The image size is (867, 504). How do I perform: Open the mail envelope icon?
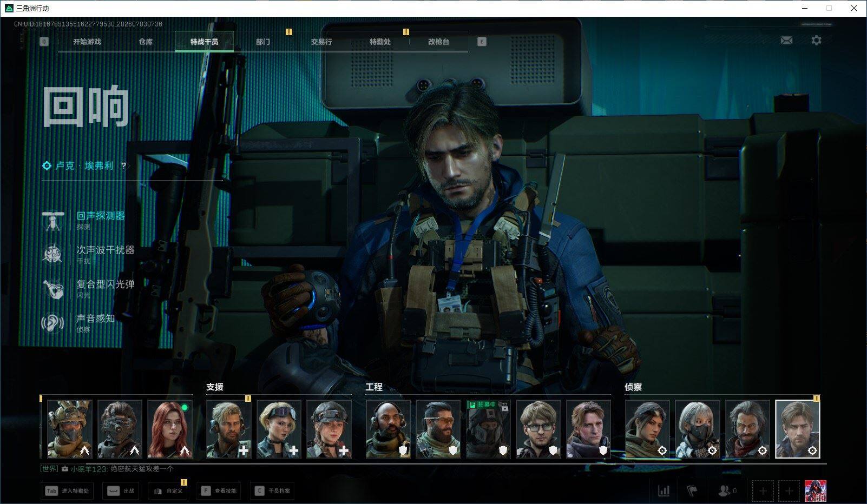pos(786,41)
